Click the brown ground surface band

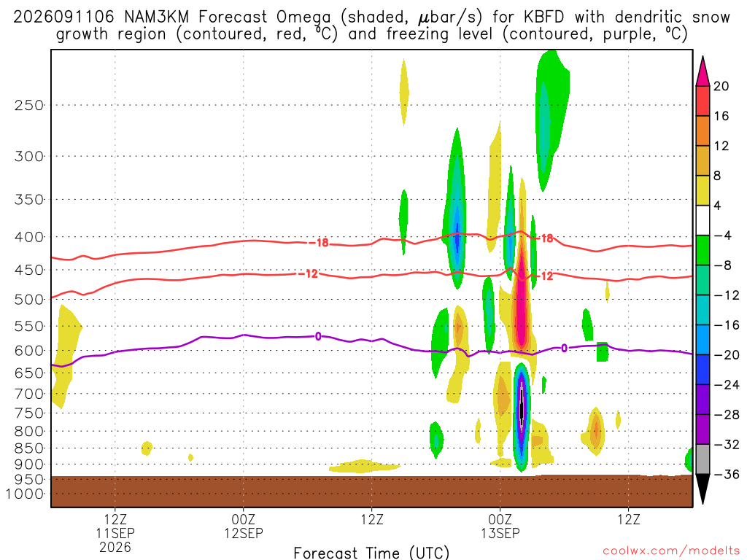click(371, 491)
